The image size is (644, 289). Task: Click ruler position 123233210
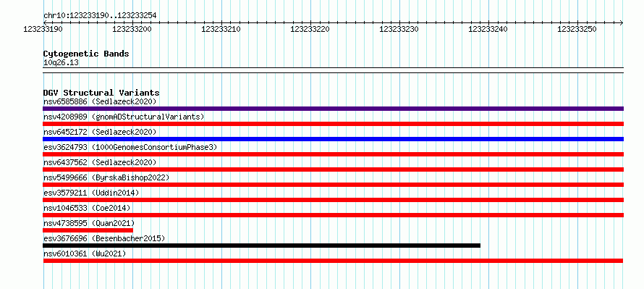pos(221,29)
